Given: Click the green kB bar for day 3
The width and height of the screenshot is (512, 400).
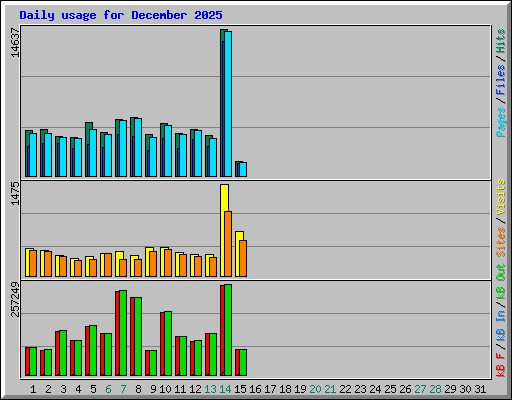Looking at the screenshot, I should point(63,353).
